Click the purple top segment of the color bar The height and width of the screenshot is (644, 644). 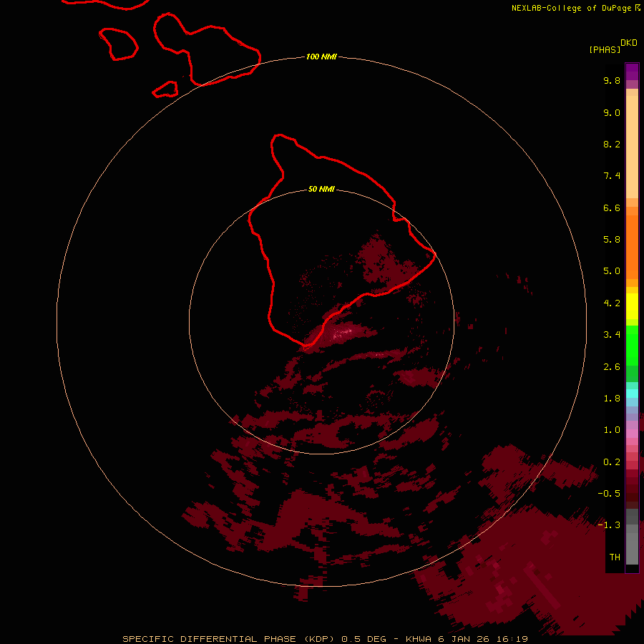click(632, 72)
